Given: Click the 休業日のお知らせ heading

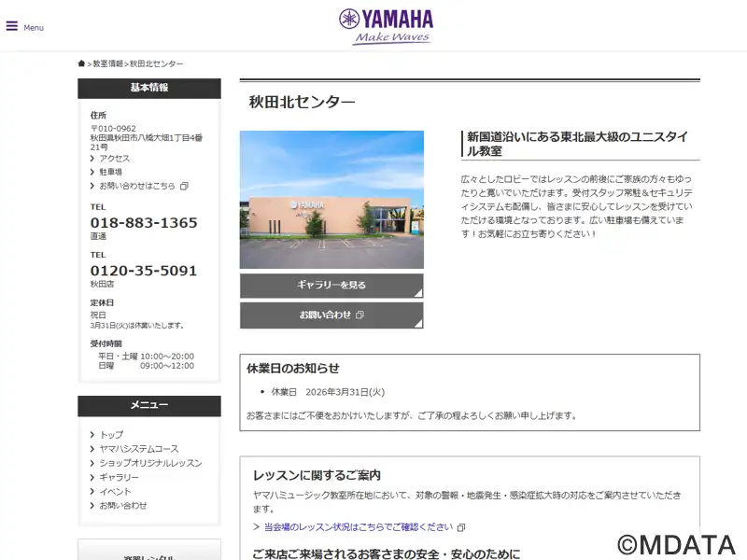Looking at the screenshot, I should pos(293,368).
